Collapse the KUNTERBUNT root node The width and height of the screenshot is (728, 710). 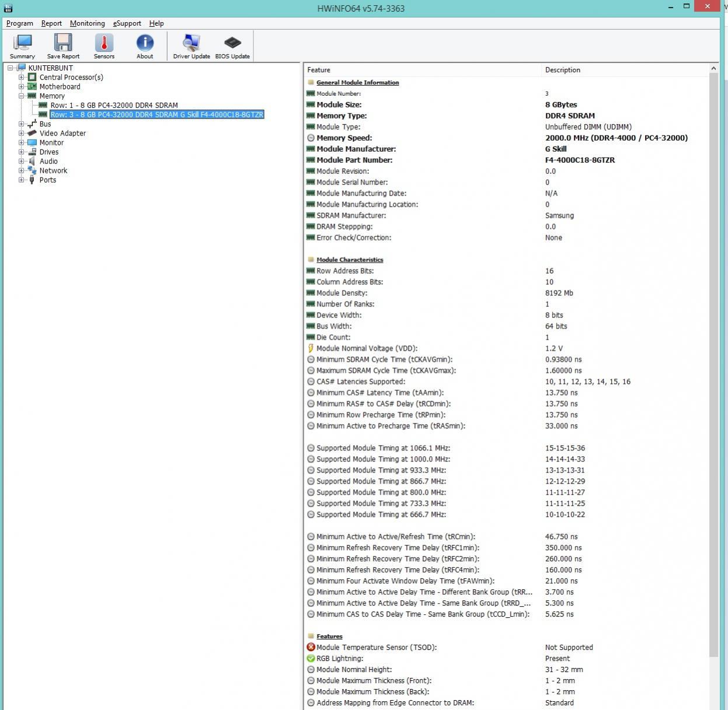tap(11, 68)
